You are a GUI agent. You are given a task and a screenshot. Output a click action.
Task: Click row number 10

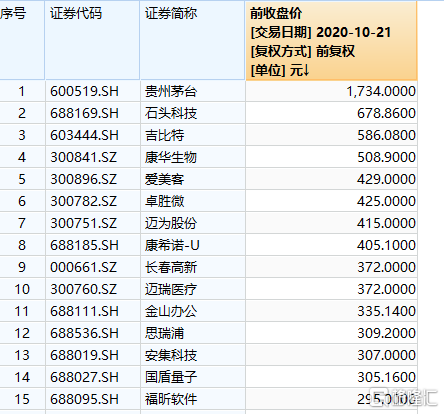pyautogui.click(x=22, y=289)
